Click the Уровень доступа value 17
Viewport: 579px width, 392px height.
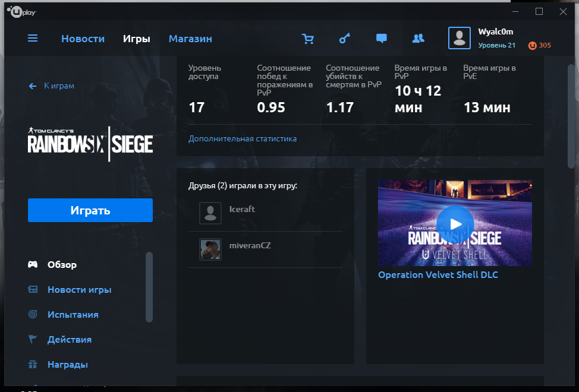click(x=196, y=108)
